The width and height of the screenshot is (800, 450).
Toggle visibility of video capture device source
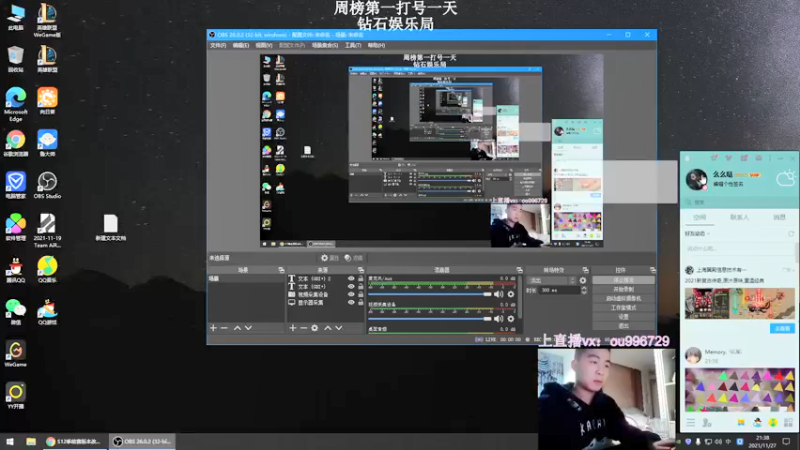[351, 294]
